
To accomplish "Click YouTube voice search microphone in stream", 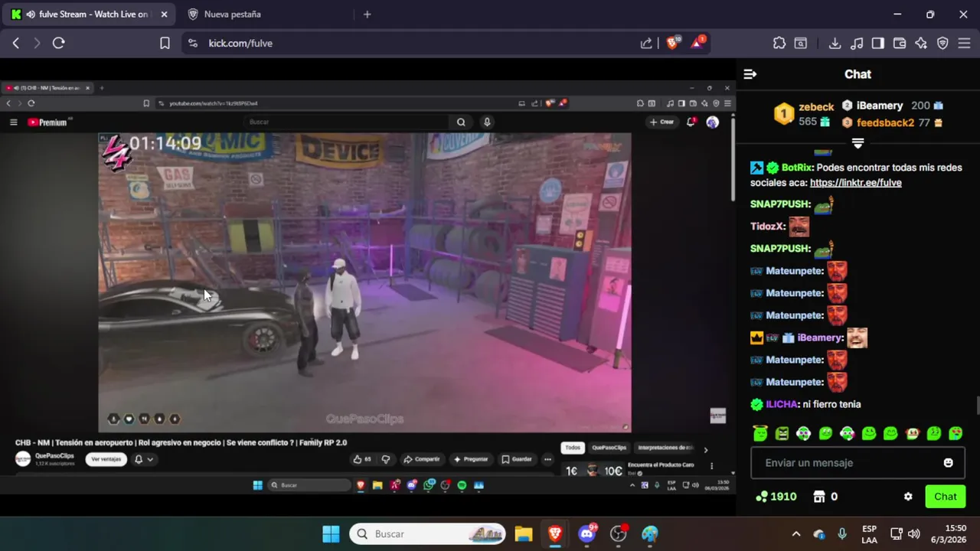I will (486, 122).
